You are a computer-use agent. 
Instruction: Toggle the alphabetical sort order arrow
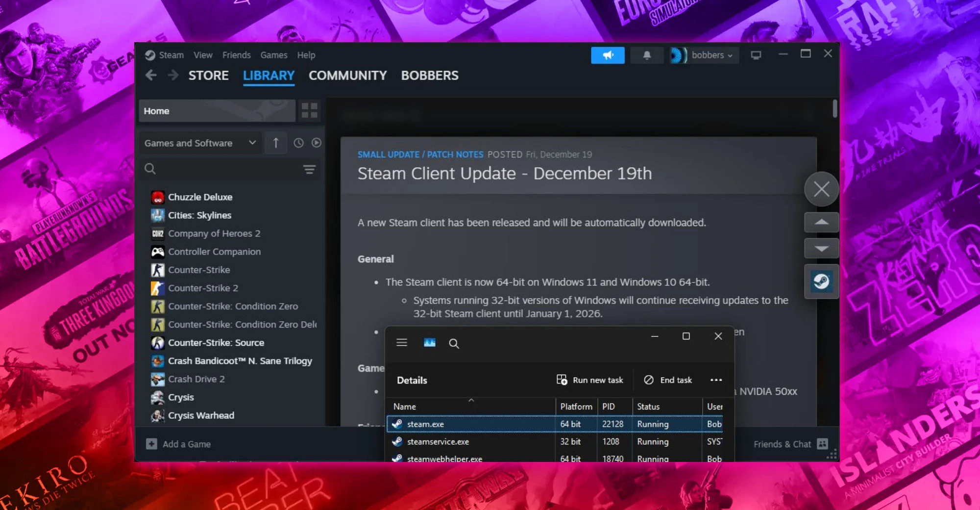276,143
